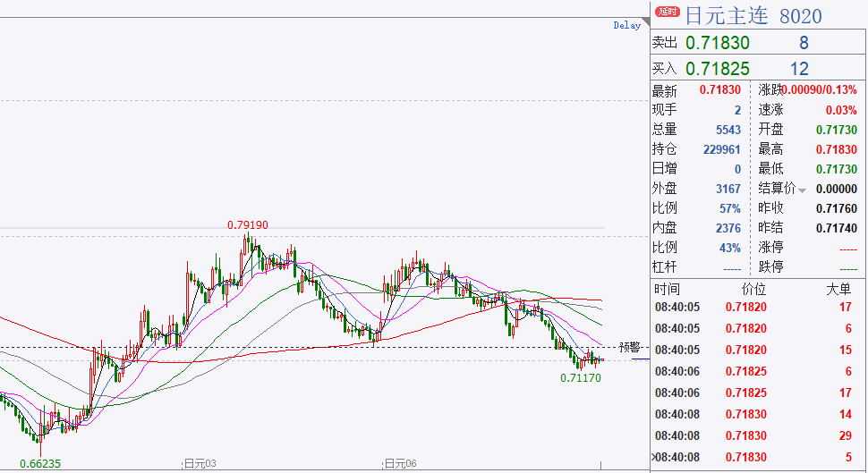Viewport: 868px width, 473px height.
Task: Select the 08:40:06 0.71825 tick with volume 6
Action: pyautogui.click(x=753, y=371)
